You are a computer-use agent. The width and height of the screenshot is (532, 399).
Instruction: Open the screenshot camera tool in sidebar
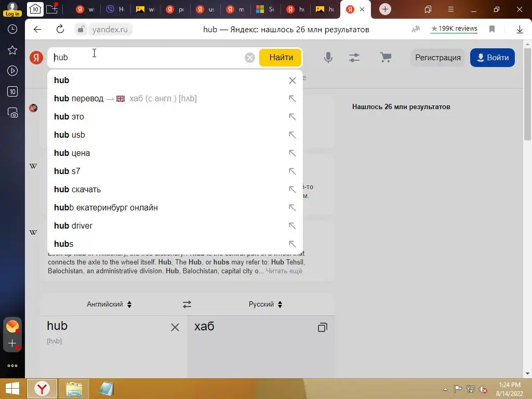pyautogui.click(x=12, y=113)
